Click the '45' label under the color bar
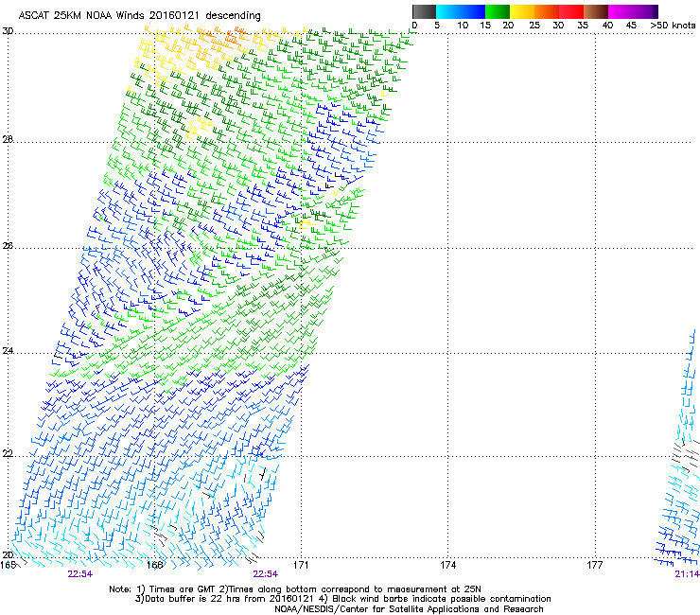This screenshot has width=700, height=615. [x=631, y=26]
